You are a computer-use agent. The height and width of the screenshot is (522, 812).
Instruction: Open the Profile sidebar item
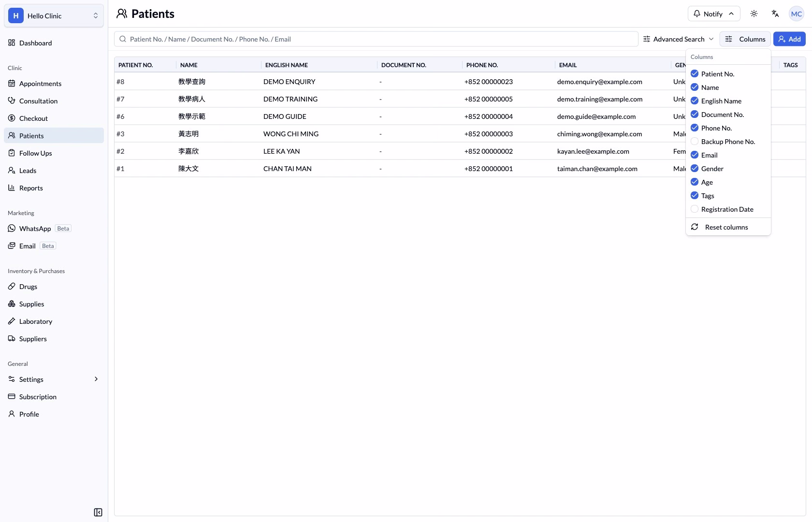54,414
